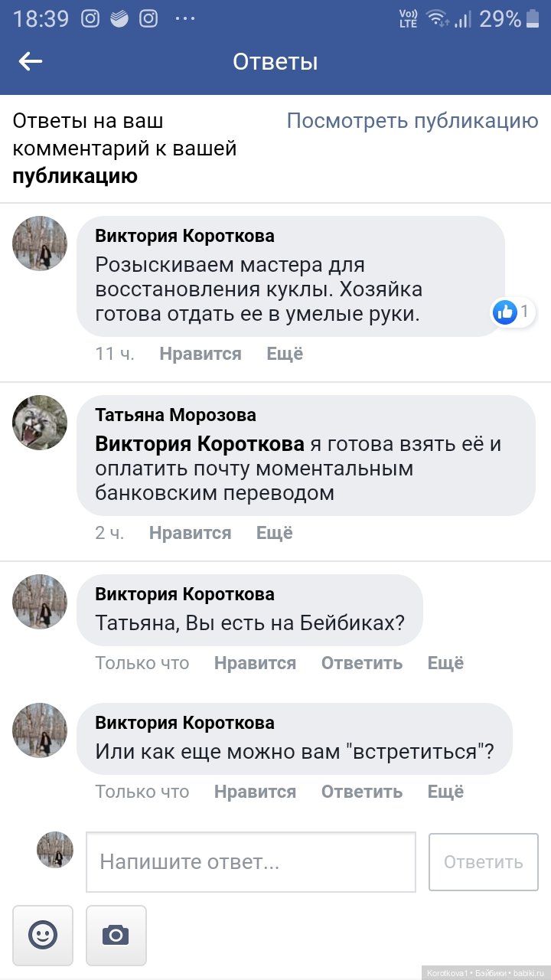This screenshot has height=980, width=551.
Task: Tap the three-dots notification overflow in the status bar
Action: click(185, 19)
